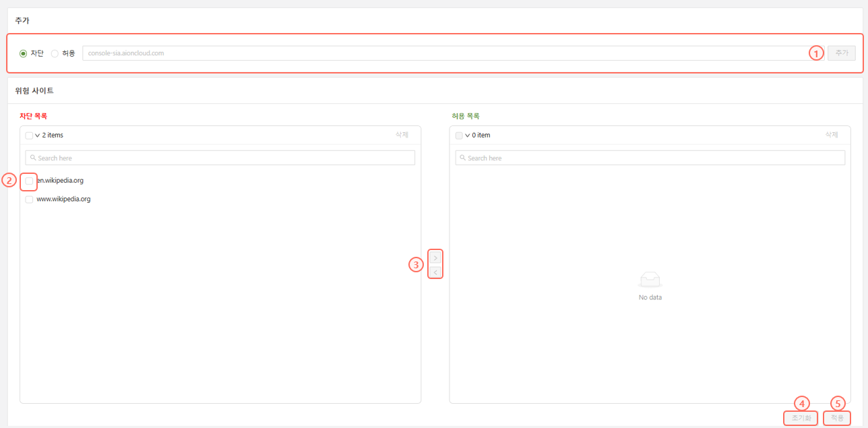Select the 차단 radio option
Image resolution: width=868 pixels, height=428 pixels.
(24, 53)
